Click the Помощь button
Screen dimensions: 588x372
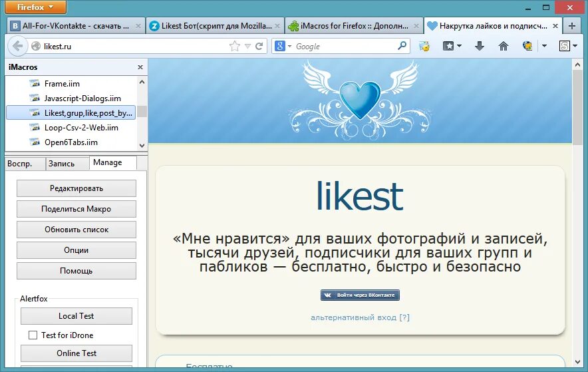pos(76,271)
